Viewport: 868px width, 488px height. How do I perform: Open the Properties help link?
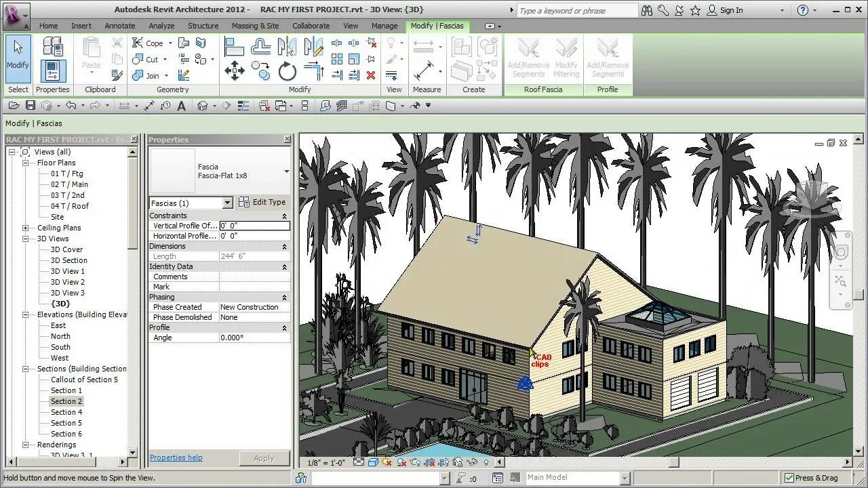click(176, 457)
